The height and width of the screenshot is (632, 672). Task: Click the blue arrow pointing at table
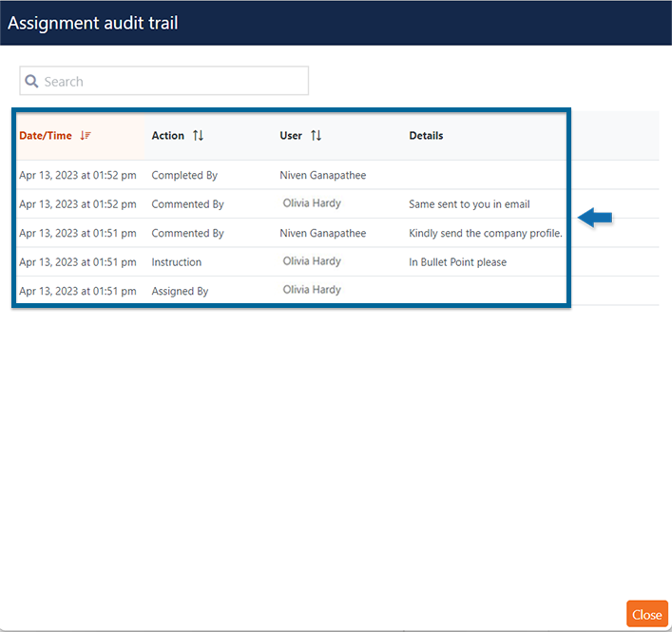click(595, 219)
